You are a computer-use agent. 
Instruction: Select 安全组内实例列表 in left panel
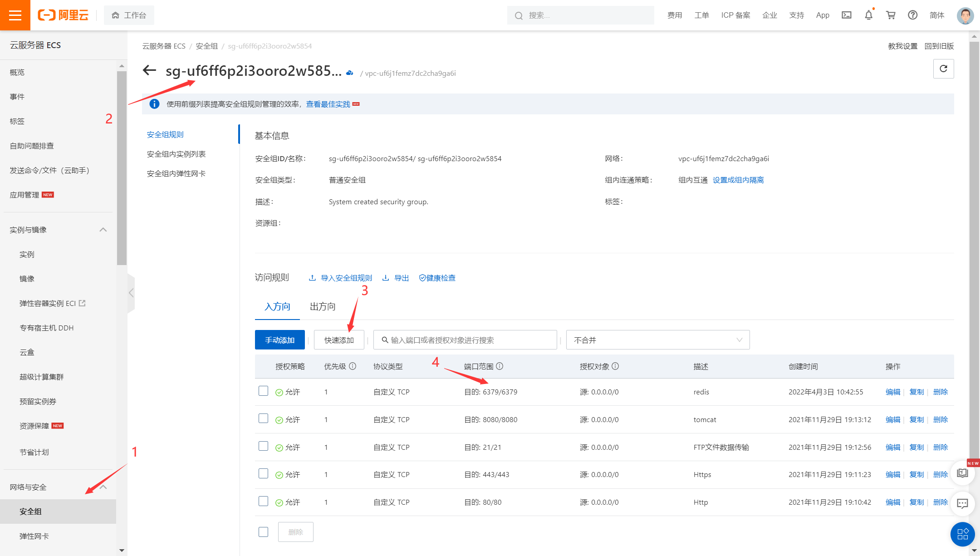coord(176,154)
